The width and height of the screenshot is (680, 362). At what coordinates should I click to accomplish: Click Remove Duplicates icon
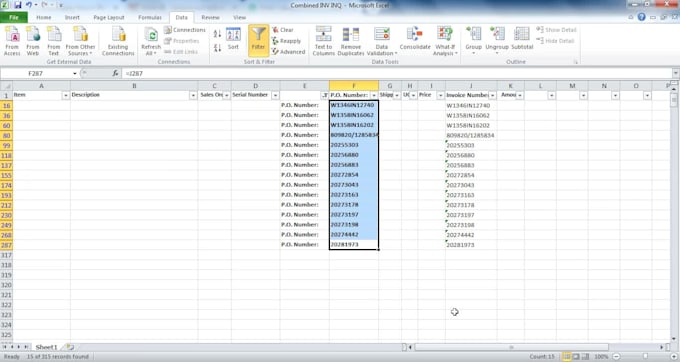(351, 41)
